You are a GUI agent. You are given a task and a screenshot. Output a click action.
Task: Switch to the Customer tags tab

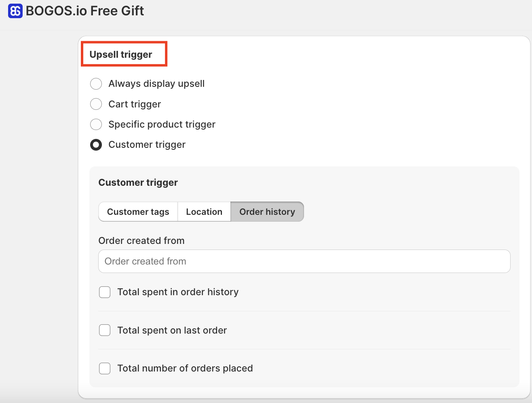[x=138, y=212]
